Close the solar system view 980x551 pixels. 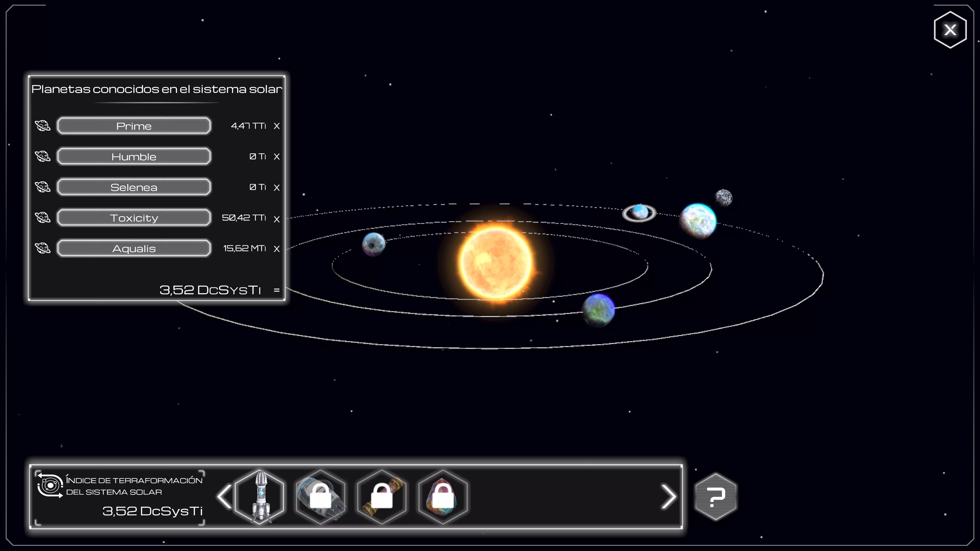tap(950, 30)
